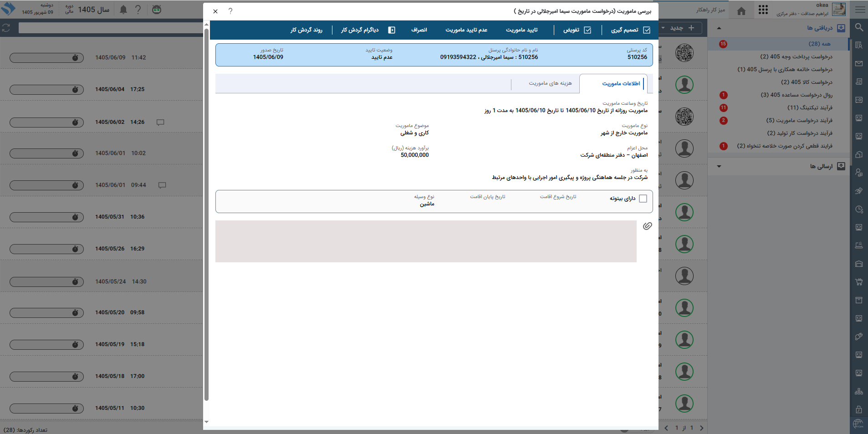Viewport: 868px width, 434px height.
Task: Toggle the دارای بیتوته checkbox
Action: tap(643, 199)
